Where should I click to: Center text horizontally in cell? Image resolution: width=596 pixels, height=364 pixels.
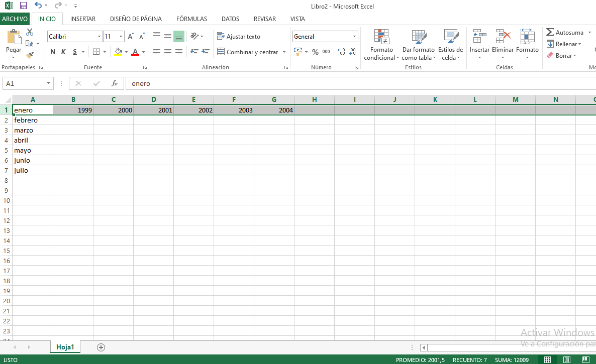168,52
